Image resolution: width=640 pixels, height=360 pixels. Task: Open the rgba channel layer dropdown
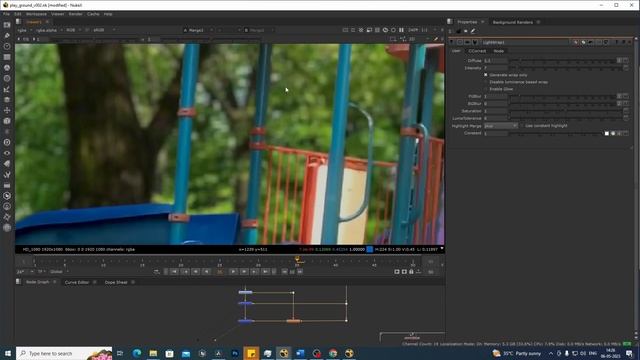[25, 30]
